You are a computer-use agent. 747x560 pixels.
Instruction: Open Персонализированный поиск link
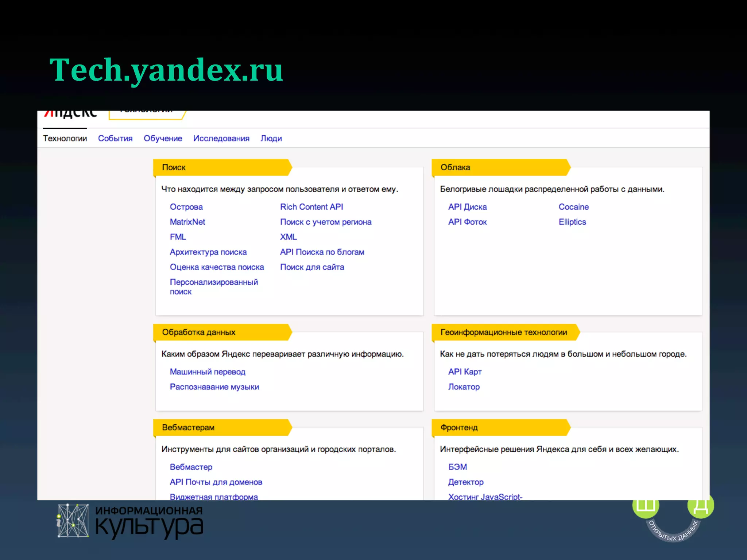(x=214, y=287)
